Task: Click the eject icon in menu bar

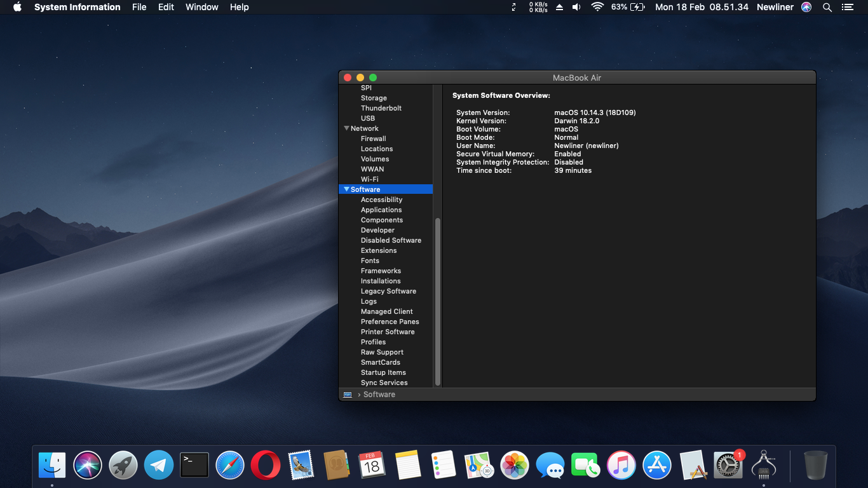Action: pyautogui.click(x=559, y=7)
